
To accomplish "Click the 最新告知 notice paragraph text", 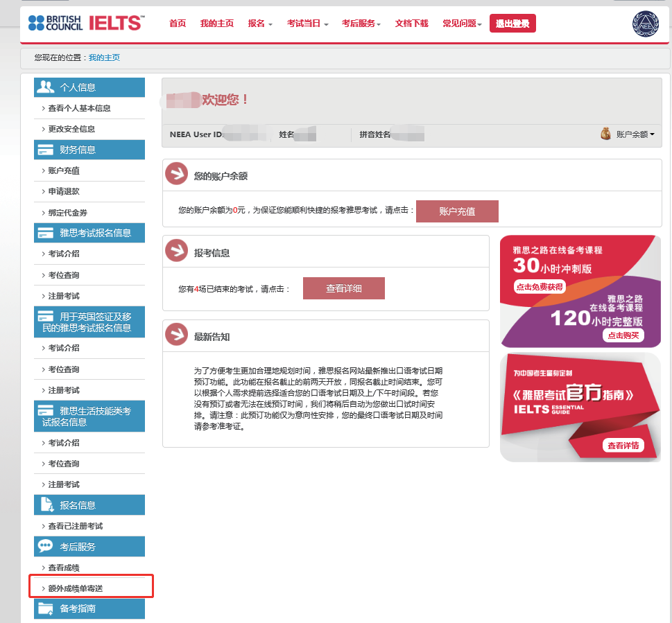I will pyautogui.click(x=318, y=398).
